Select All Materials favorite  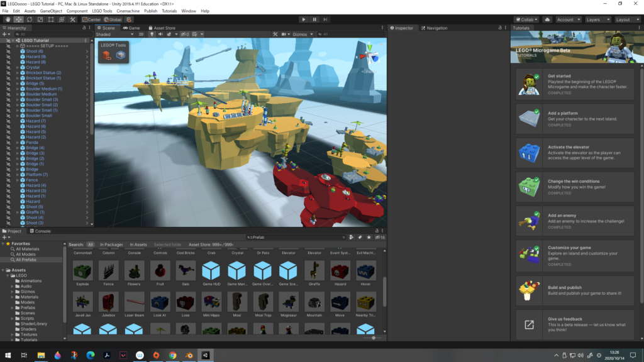click(x=28, y=249)
